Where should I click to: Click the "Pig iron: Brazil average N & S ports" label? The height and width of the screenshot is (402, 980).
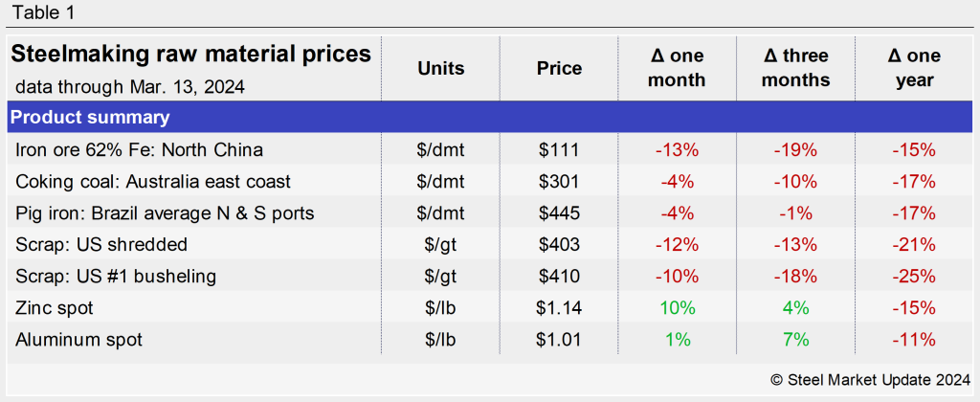pos(165,212)
